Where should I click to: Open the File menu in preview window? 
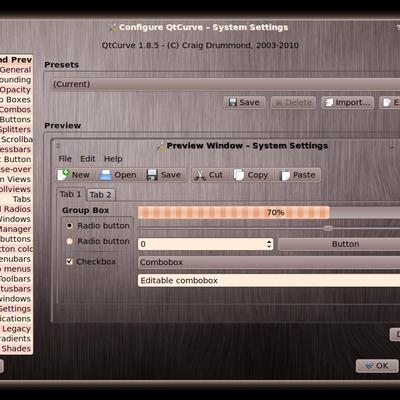[65, 159]
